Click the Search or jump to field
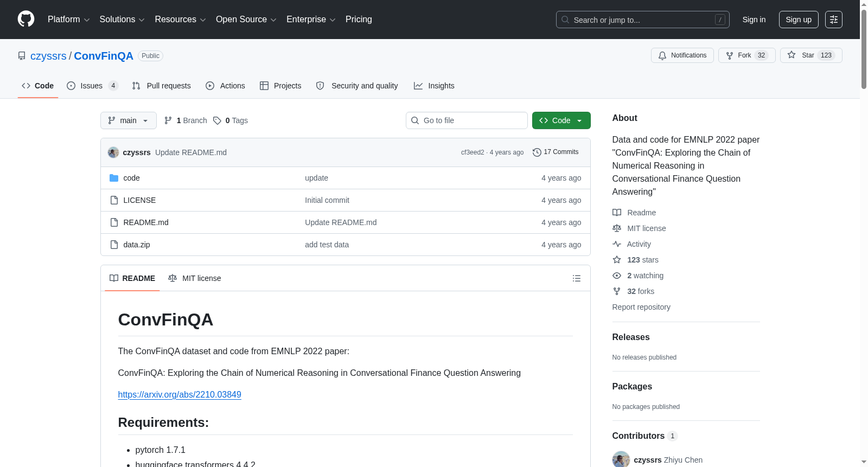Viewport: 868px width, 467px height. click(643, 20)
